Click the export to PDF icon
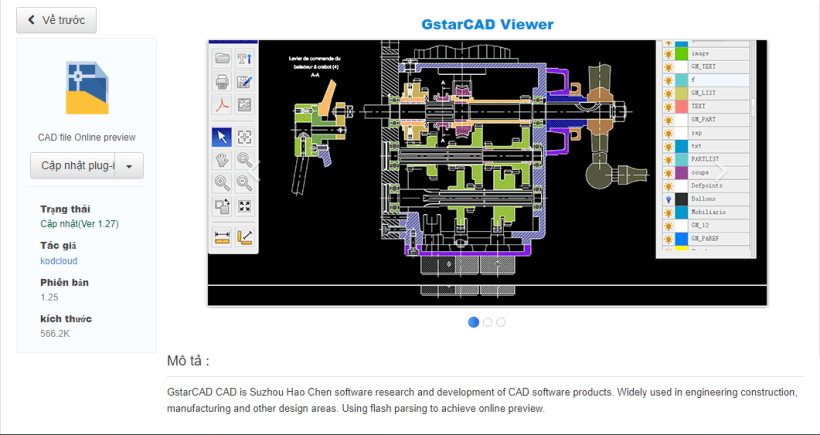This screenshot has width=820, height=435. [223, 105]
